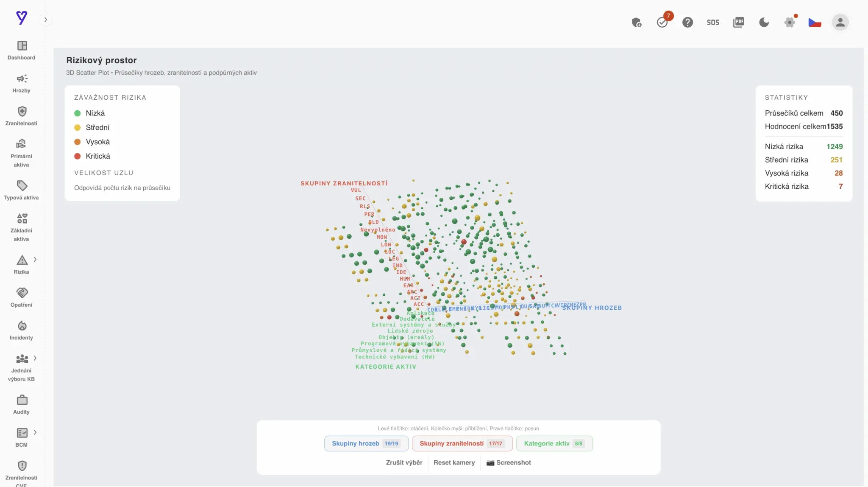Open Incidenty fire icon
868x487 pixels.
pyautogui.click(x=22, y=326)
